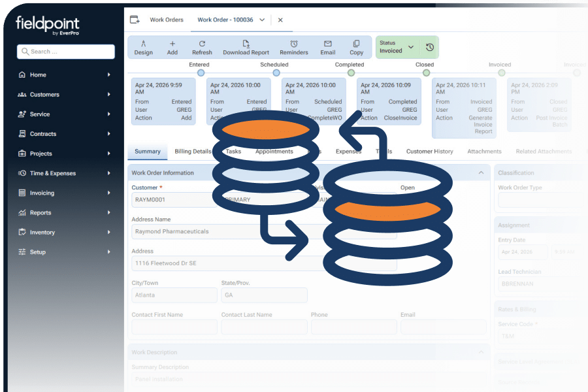Click the Phone input field
The height and width of the screenshot is (392, 588).
[353, 327]
